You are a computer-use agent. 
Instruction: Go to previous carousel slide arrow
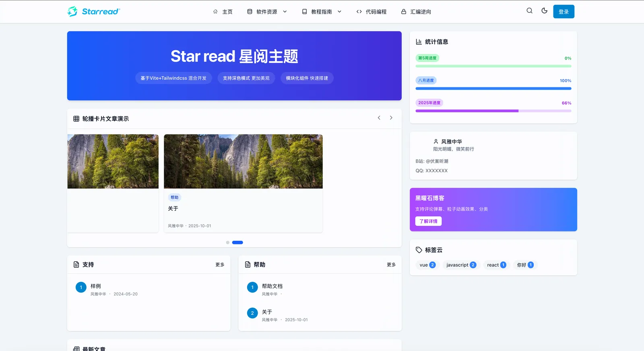pos(379,118)
